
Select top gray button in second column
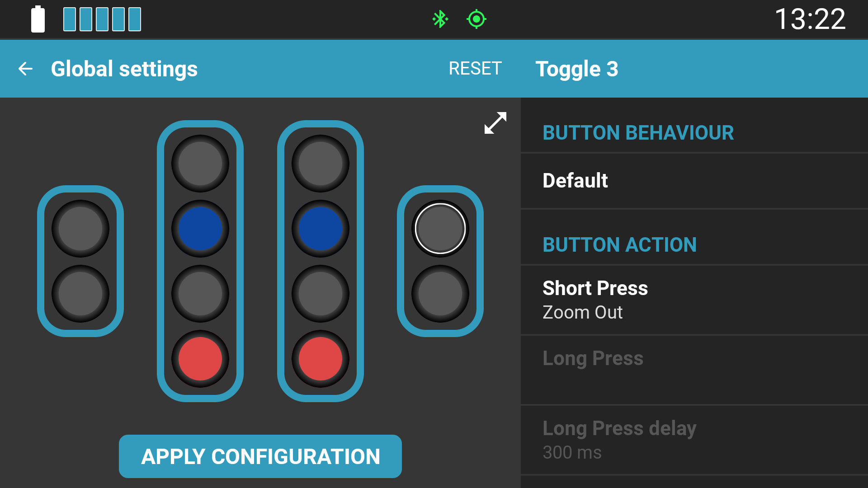pos(200,164)
